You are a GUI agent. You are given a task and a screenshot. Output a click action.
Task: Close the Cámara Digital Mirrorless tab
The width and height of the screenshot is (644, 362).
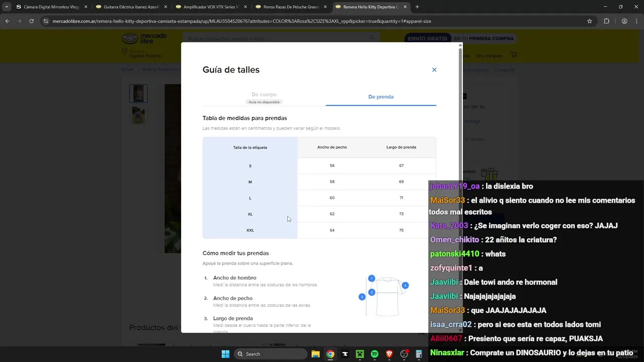(x=86, y=7)
